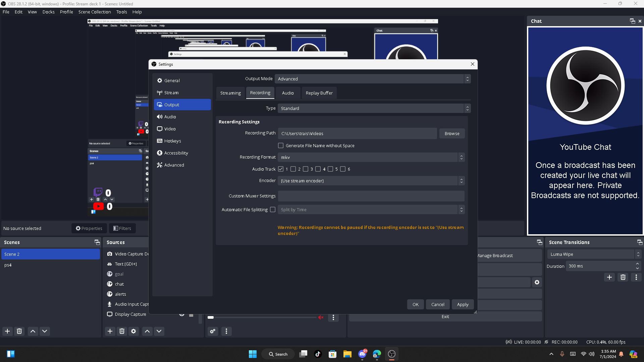Adjust the audio mixer volume slider
Screen dimensions: 644x362
[x=262, y=317]
